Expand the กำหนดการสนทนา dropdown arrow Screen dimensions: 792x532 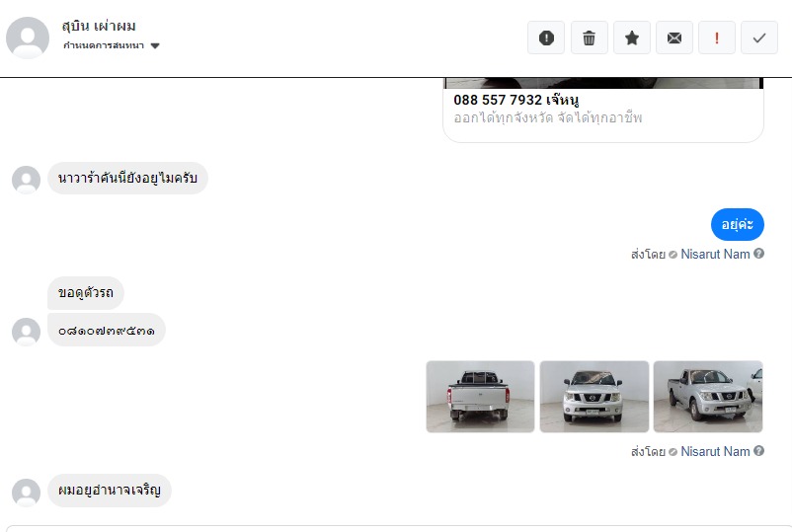coord(155,46)
